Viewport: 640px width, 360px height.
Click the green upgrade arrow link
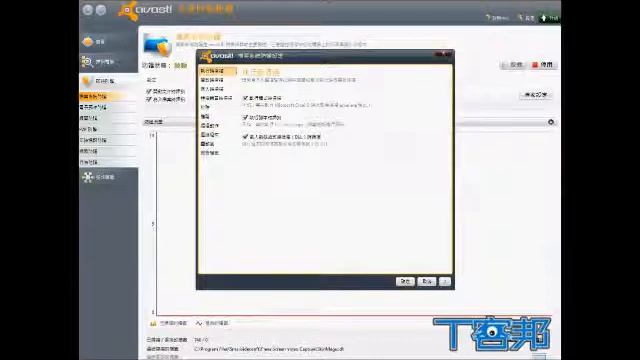point(549,18)
